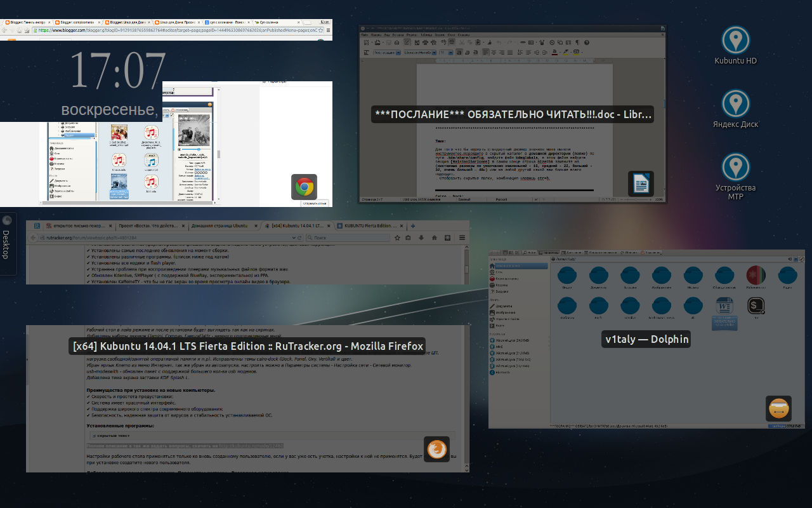Click the RuTracker Mozilla Firefox title label
This screenshot has height=508, width=812.
pyautogui.click(x=247, y=346)
